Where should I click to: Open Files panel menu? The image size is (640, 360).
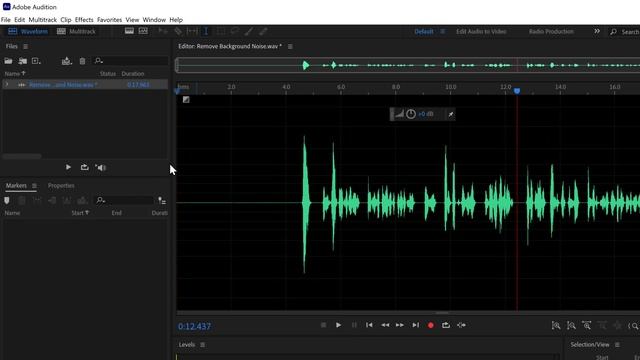click(x=25, y=47)
